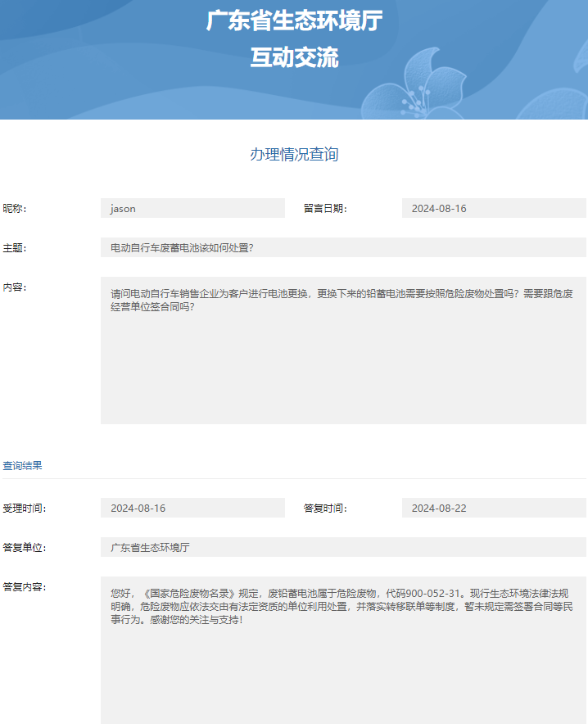This screenshot has height=728, width=588.
Task: Click the 广东省生态环境厅 header title
Action: tap(294, 20)
